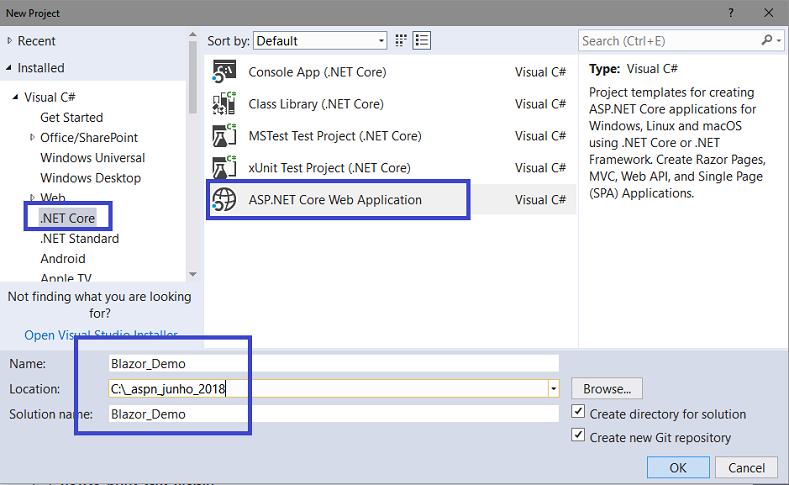Select the Console App (.NET Core) template icon

coord(224,72)
